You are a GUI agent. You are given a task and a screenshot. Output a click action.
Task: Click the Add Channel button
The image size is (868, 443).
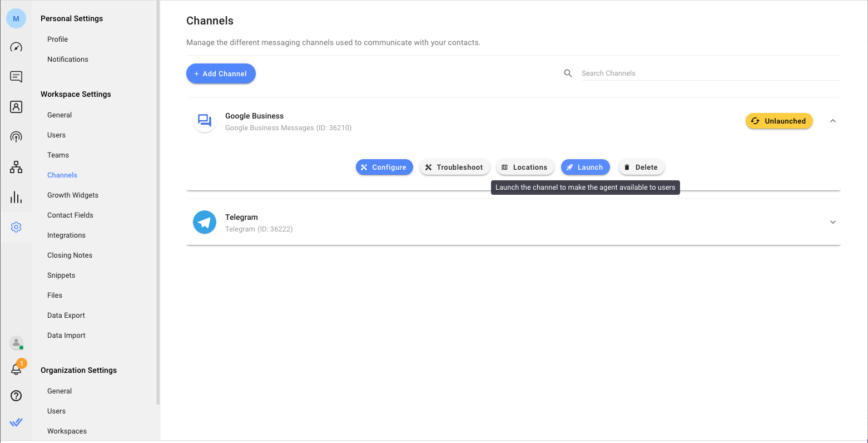point(221,74)
